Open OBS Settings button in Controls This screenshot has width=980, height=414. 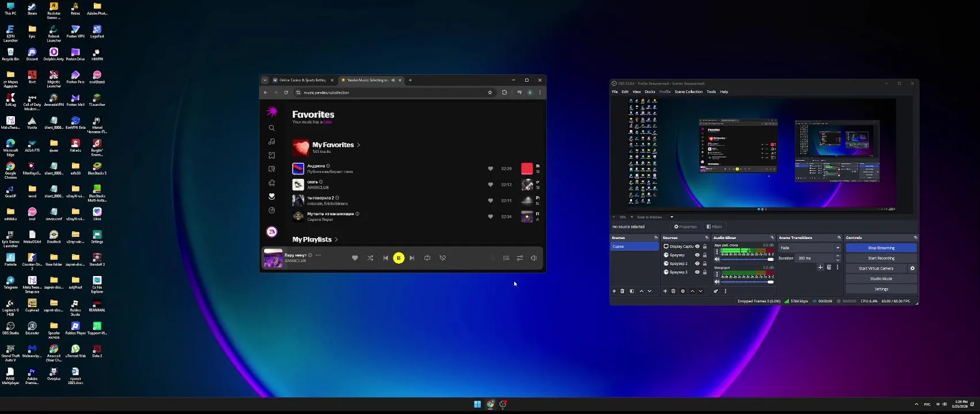[881, 289]
